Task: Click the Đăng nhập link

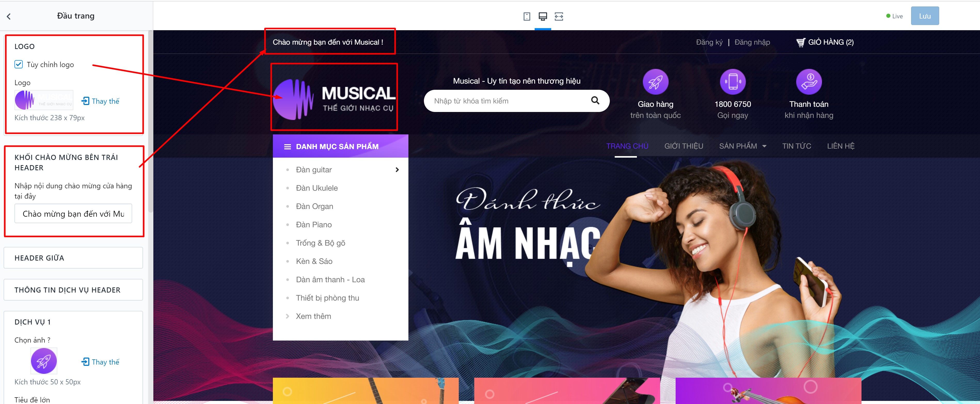Action: [x=752, y=42]
